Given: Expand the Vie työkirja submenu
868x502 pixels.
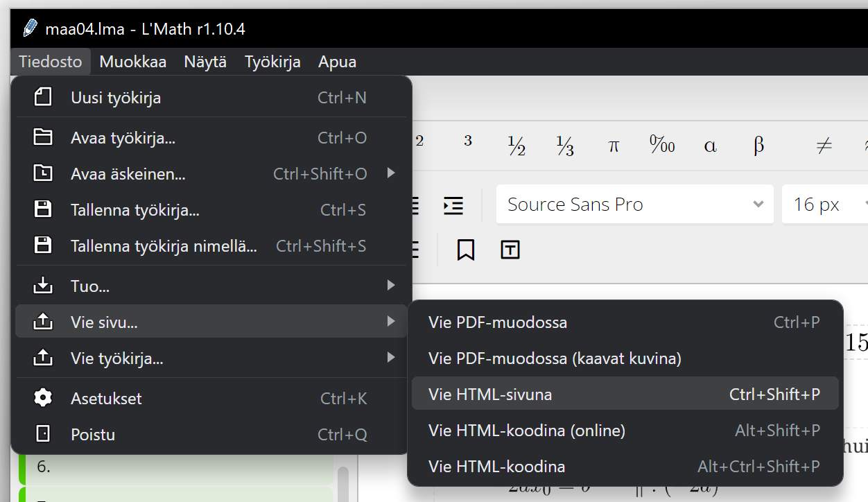Looking at the screenshot, I should click(x=211, y=358).
